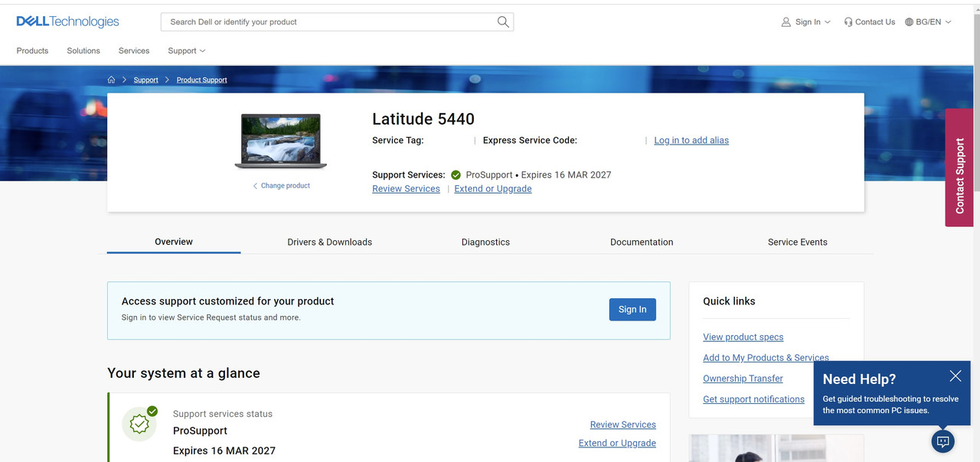Screen dimensions: 980x462
Task: Click the Latitude 5440 product title
Action: point(423,119)
